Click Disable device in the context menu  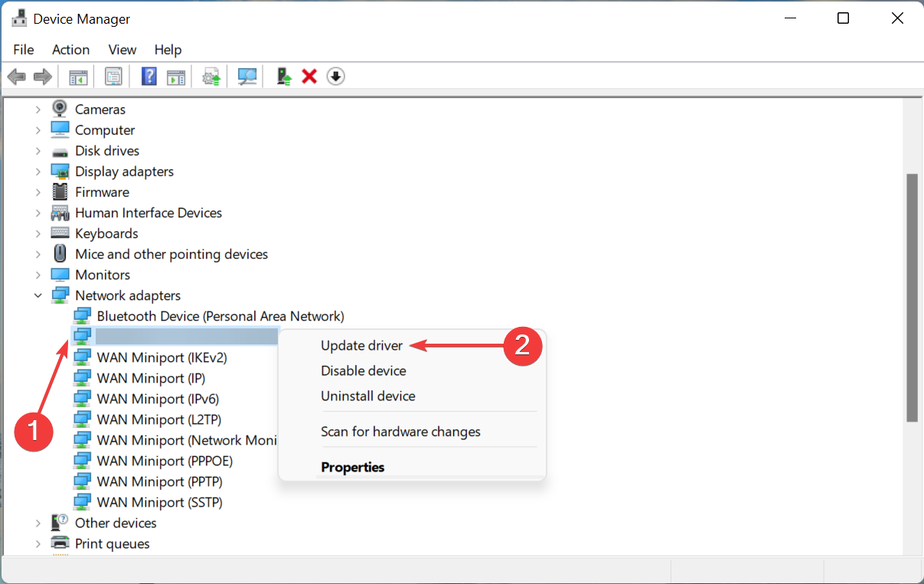click(x=363, y=370)
